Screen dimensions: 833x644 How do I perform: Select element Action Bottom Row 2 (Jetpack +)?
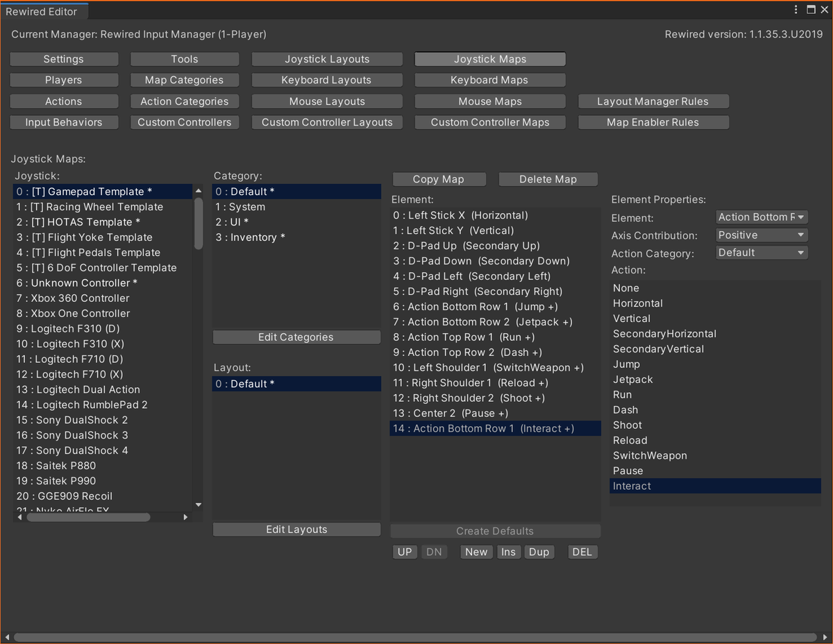tap(496, 322)
